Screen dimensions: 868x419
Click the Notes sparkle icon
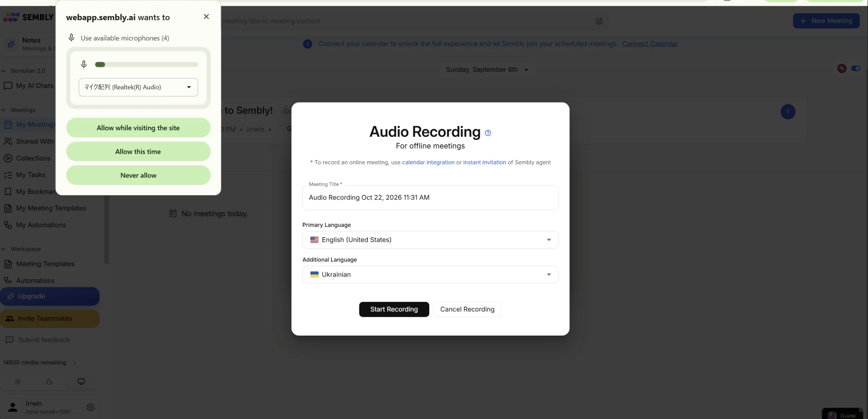[x=11, y=44]
